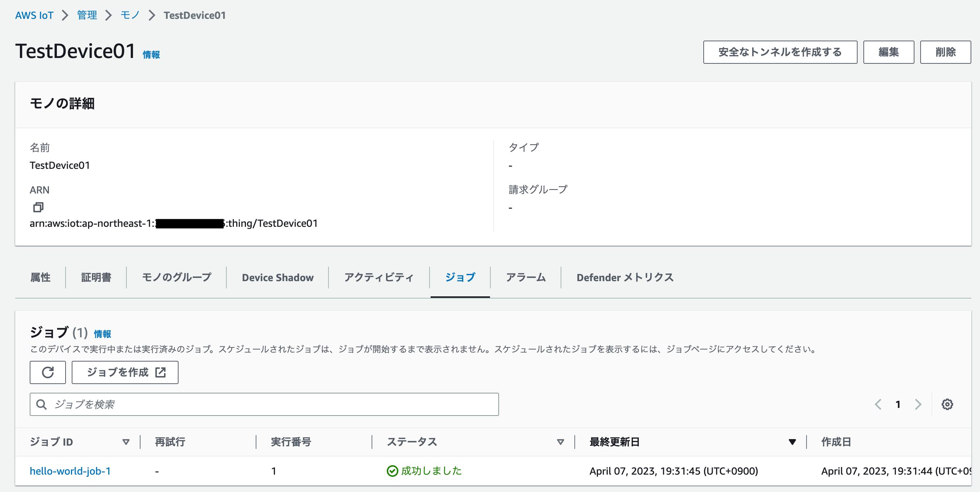Copy the ARN with the copy icon
The height and width of the screenshot is (492, 980).
click(x=38, y=207)
